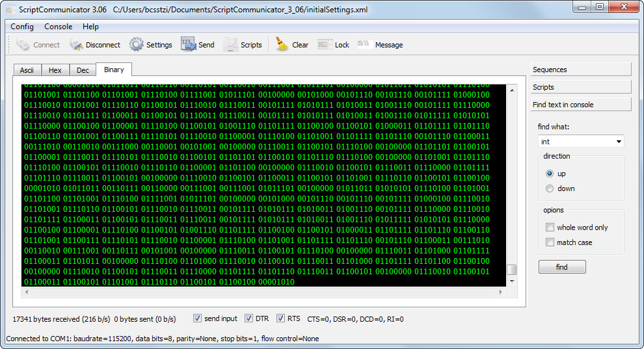Click the Send 123 icon
The image size is (644, 349).
(189, 44)
